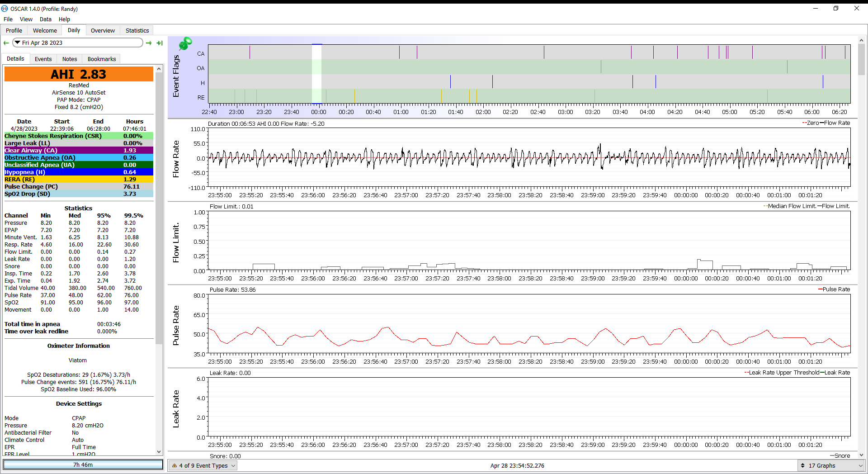Click the Fixed 8.2 (cmH2O) text
The image size is (868, 474).
[79, 107]
